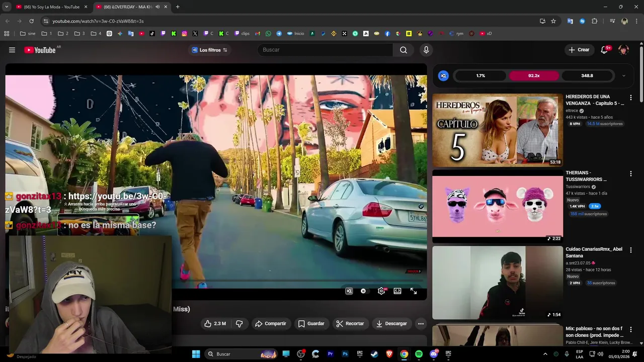
Task: Launch Premiere Pro from taskbar
Action: [x=330, y=354]
